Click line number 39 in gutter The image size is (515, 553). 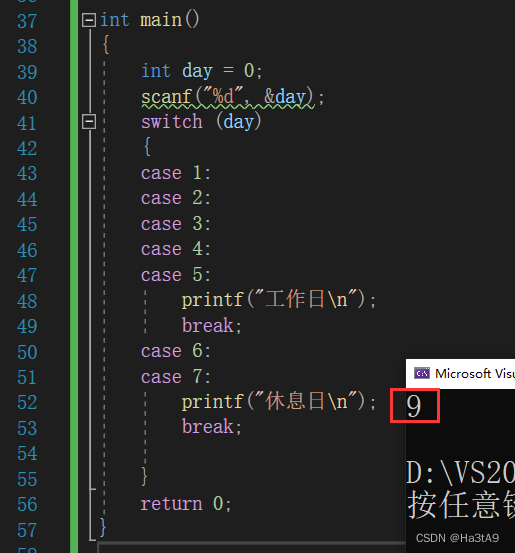pyautogui.click(x=27, y=72)
